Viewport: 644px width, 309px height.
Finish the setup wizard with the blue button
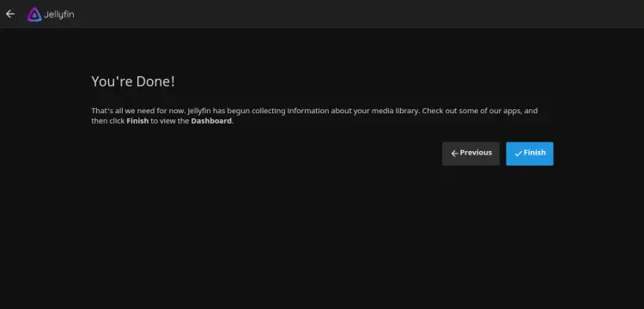(x=530, y=154)
